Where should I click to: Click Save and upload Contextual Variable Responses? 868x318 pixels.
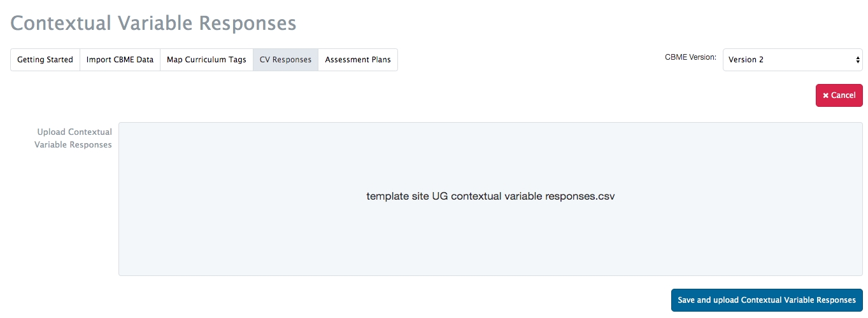tap(767, 300)
